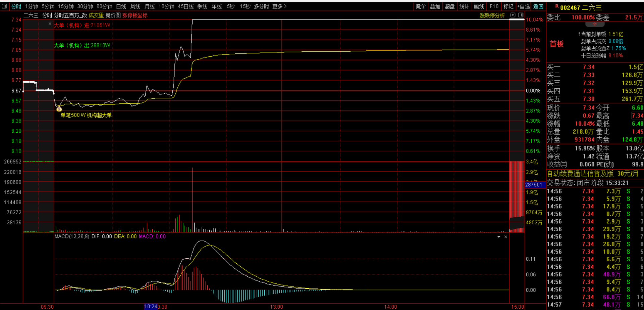The width and height of the screenshot is (644, 310).
Task: Enable the 画线 drawing tool
Action: pyautogui.click(x=479, y=6)
